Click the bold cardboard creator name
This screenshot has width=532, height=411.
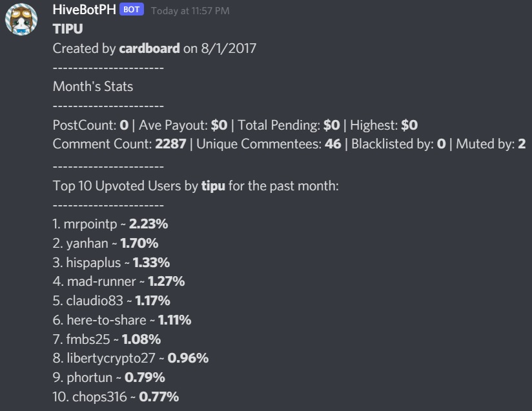click(x=149, y=48)
